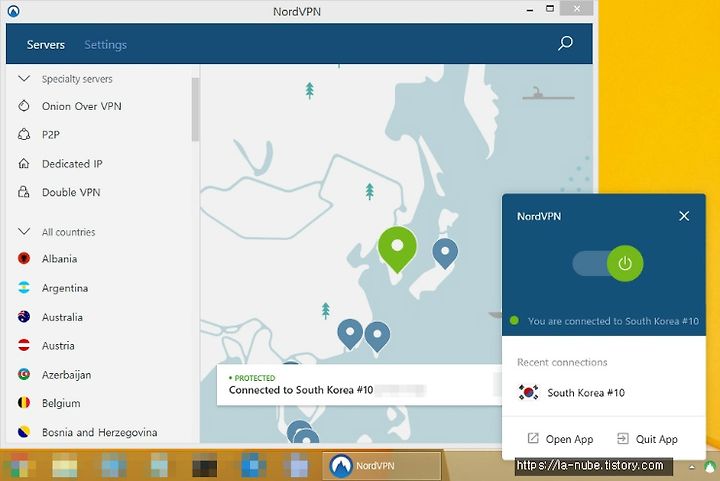Screen dimensions: 720x481
Task: Click the 'You are connected to South Korea #10' message
Action: pos(613,321)
